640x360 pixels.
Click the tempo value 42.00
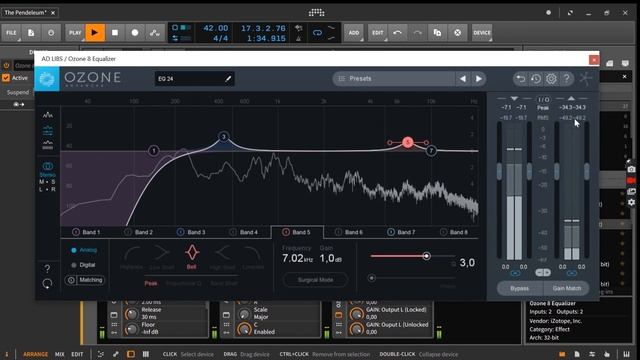pos(216,28)
